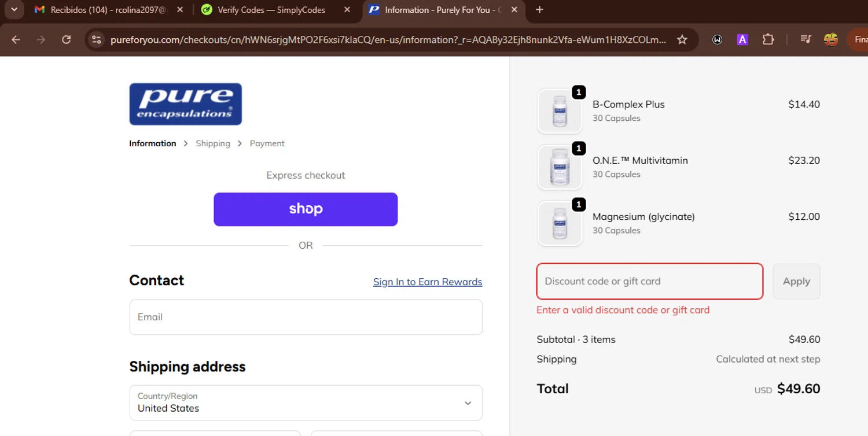Click the Enter a valid discount code error

click(x=623, y=310)
